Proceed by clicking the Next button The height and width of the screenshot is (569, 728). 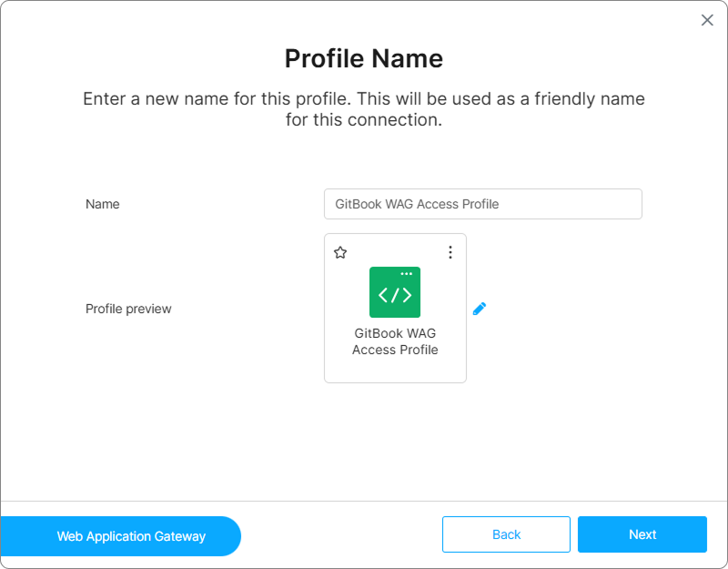[x=642, y=534]
